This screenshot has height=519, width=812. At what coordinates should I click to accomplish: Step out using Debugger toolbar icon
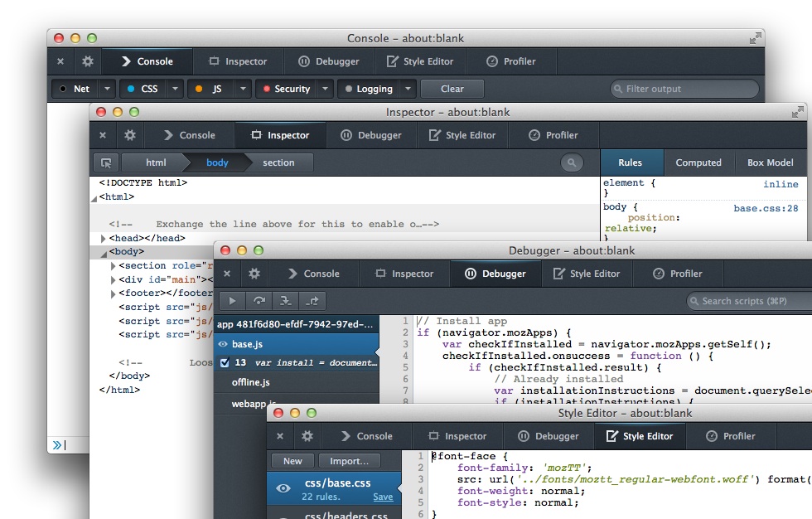point(312,301)
